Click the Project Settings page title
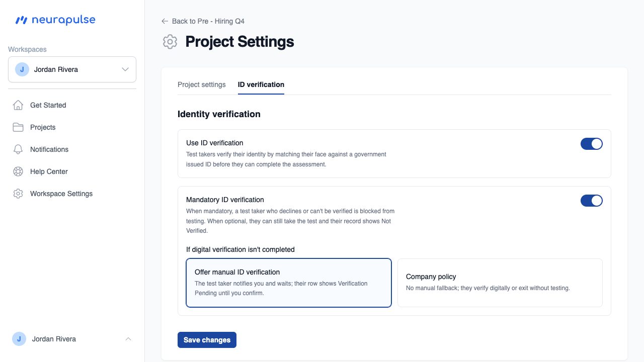Image resolution: width=644 pixels, height=362 pixels. [x=239, y=42]
